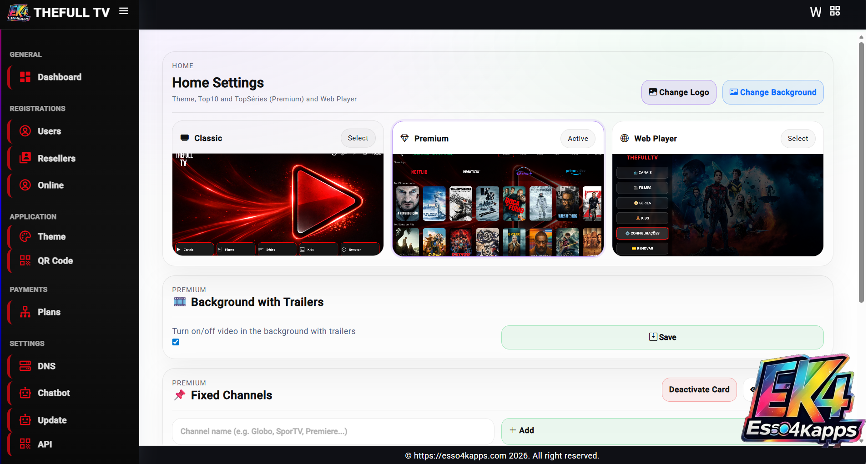Save the trailer background setting
Image resolution: width=868 pixels, height=464 pixels.
click(662, 337)
